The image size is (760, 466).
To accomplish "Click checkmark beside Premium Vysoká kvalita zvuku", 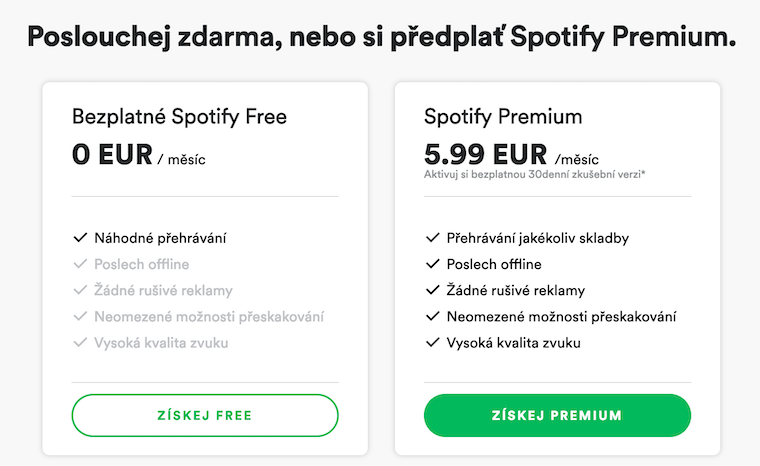I will (x=432, y=343).
